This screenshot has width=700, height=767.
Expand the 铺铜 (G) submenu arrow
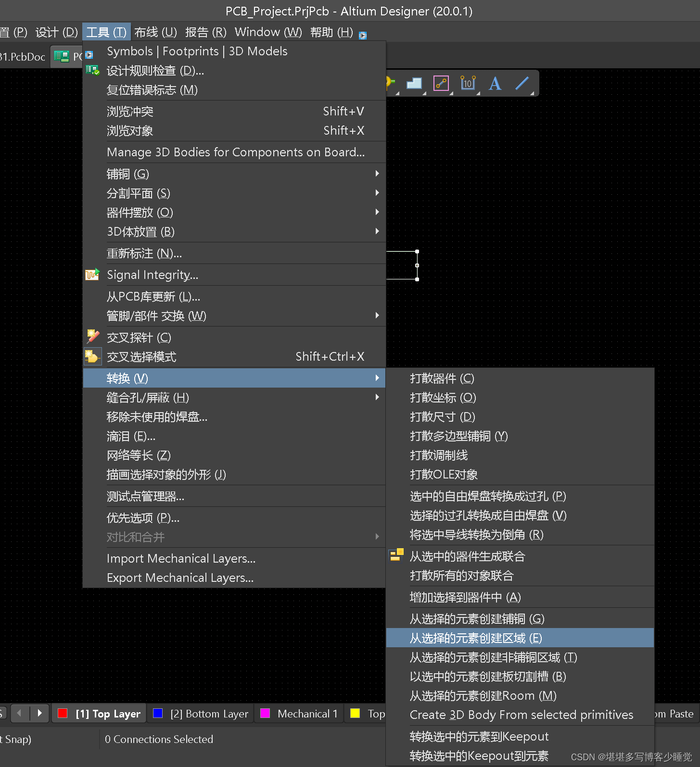pos(378,174)
